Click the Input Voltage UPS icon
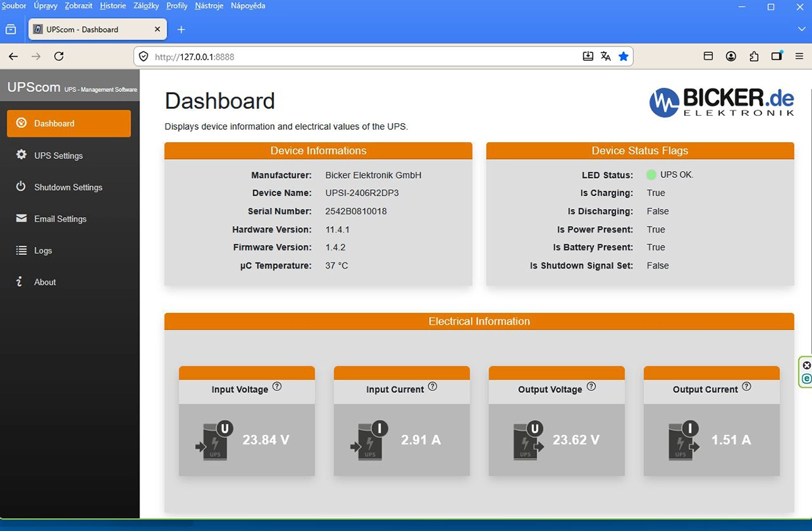The height and width of the screenshot is (531, 812). click(215, 440)
